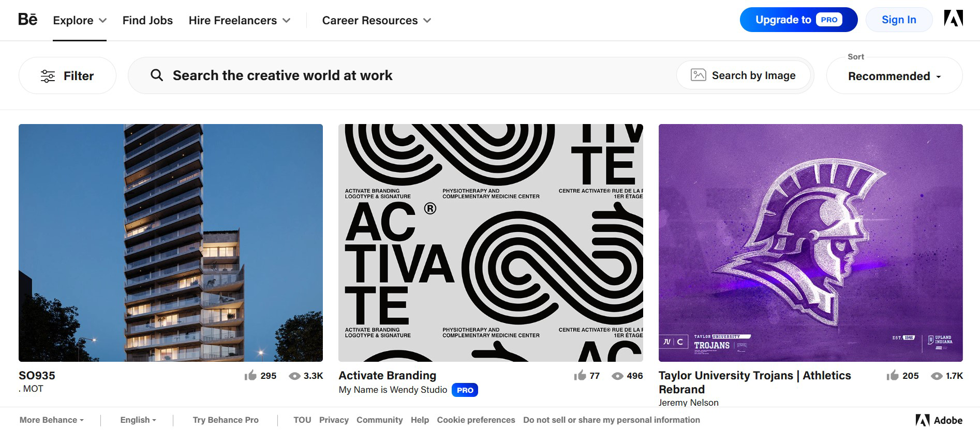
Task: Click Try Behance Pro footer link
Action: click(226, 420)
